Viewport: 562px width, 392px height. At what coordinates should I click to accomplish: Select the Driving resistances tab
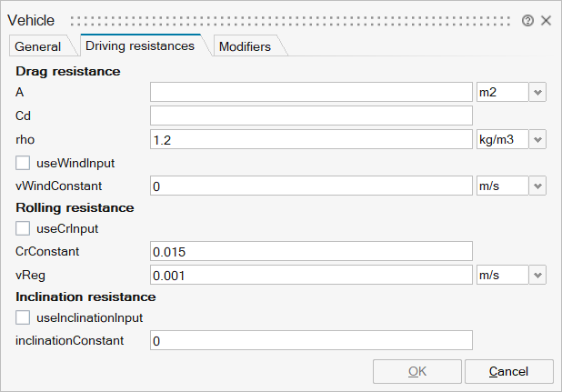(x=138, y=45)
